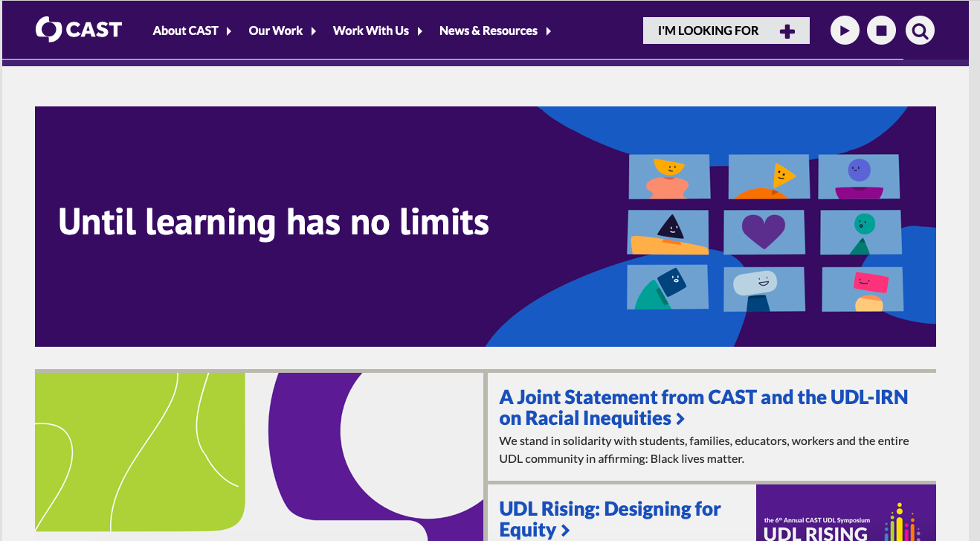Open the UDL Rising: Designing for Equity link
The width and height of the screenshot is (980, 541).
point(610,519)
